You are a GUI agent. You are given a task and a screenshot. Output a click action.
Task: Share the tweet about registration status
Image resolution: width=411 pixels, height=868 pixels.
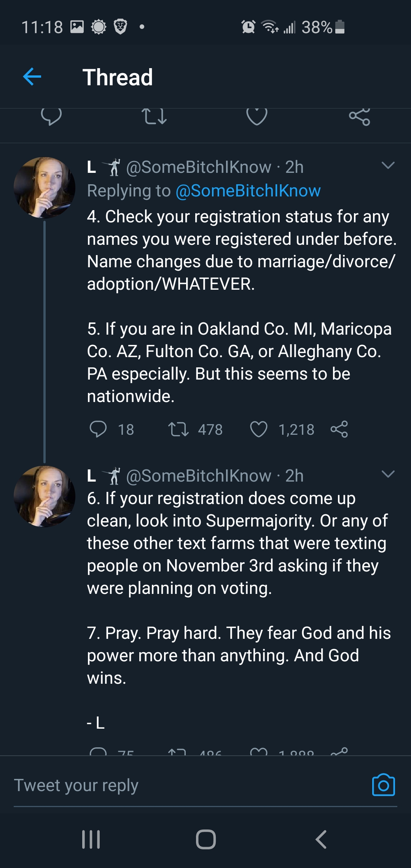[339, 429]
